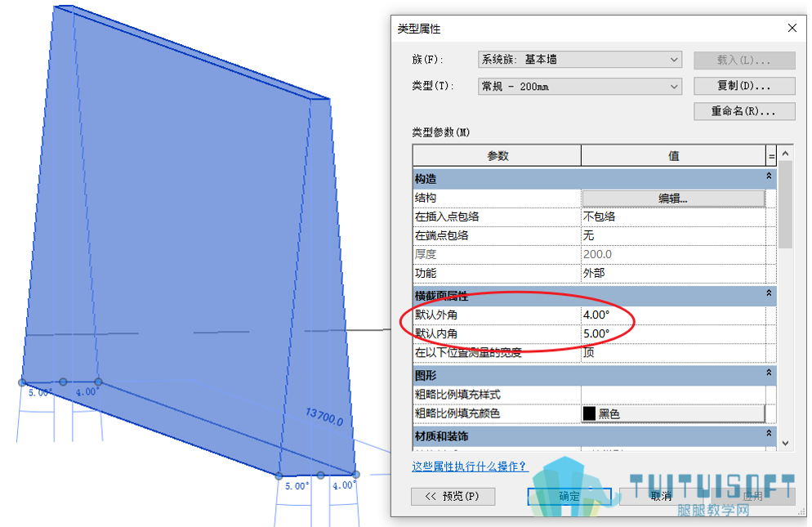Click the 确定 confirm button
The width and height of the screenshot is (812, 527).
(x=569, y=497)
